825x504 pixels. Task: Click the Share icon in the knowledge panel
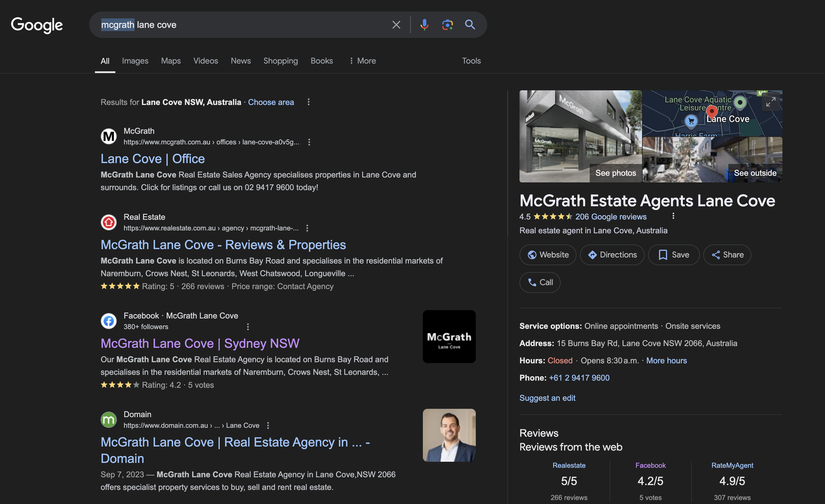tap(717, 254)
